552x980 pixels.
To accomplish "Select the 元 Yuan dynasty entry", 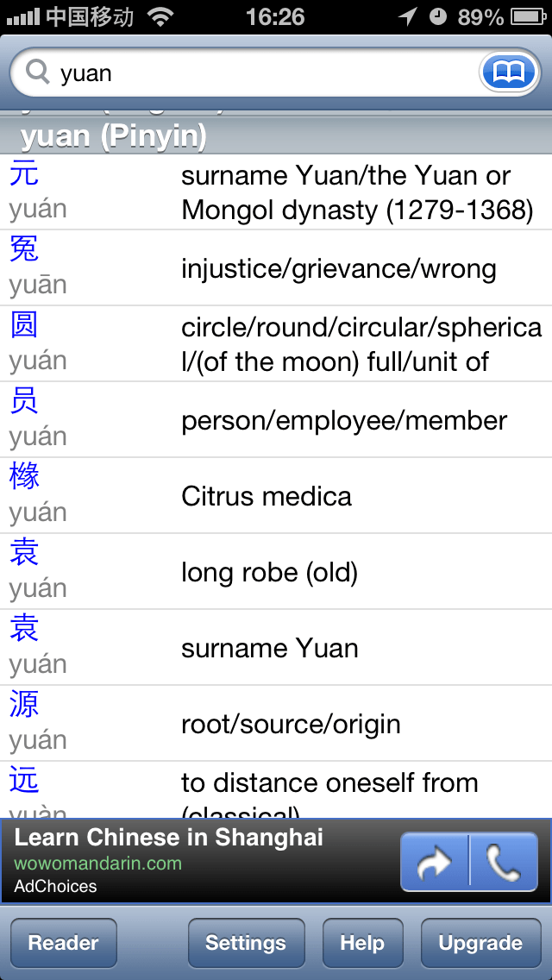I will (276, 192).
